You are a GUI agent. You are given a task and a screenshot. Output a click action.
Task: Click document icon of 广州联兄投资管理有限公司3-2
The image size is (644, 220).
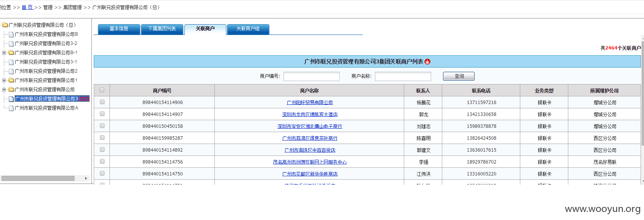click(x=11, y=44)
